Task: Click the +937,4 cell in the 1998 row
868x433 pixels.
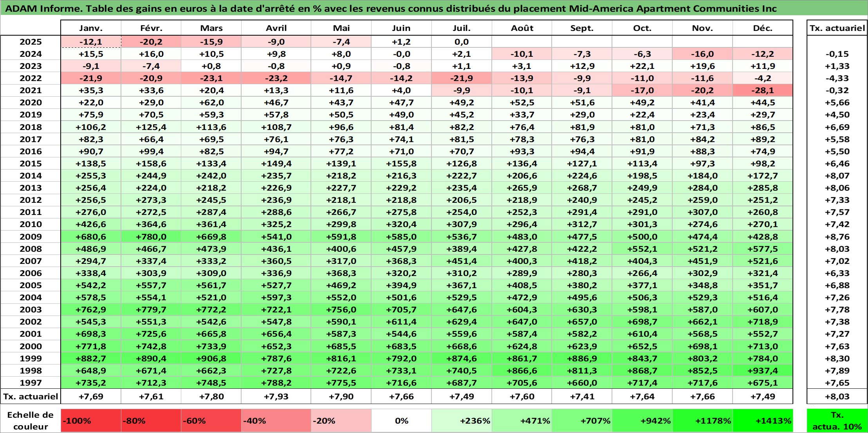Action: click(x=763, y=370)
